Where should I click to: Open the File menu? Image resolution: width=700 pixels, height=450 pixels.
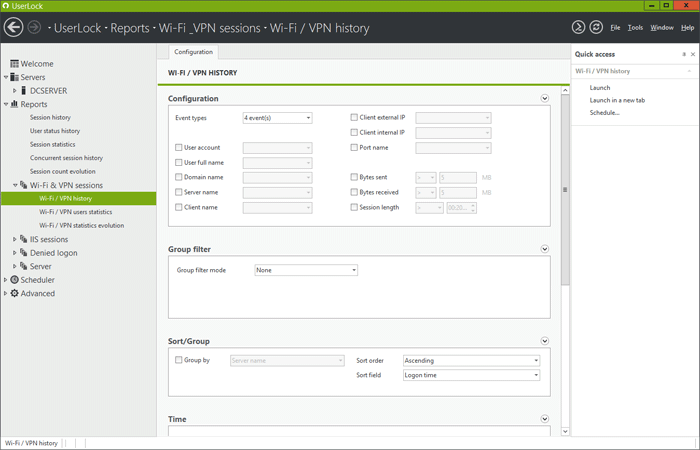(615, 28)
